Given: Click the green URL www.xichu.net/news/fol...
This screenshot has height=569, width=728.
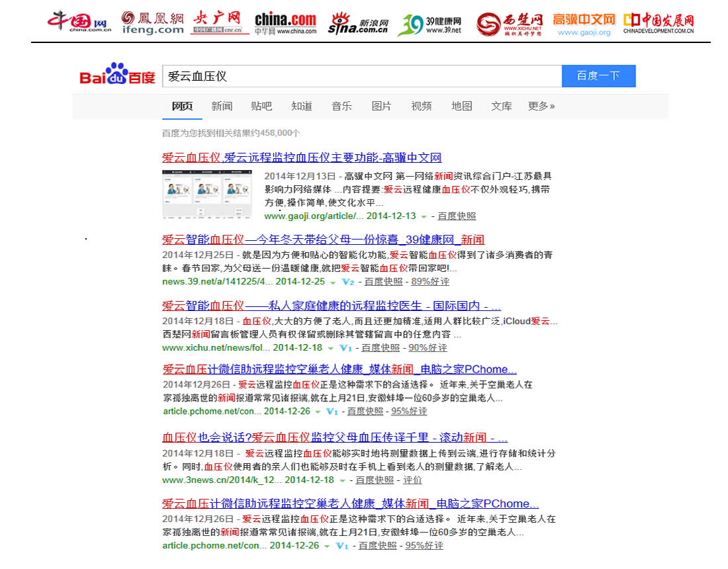Looking at the screenshot, I should click(216, 347).
